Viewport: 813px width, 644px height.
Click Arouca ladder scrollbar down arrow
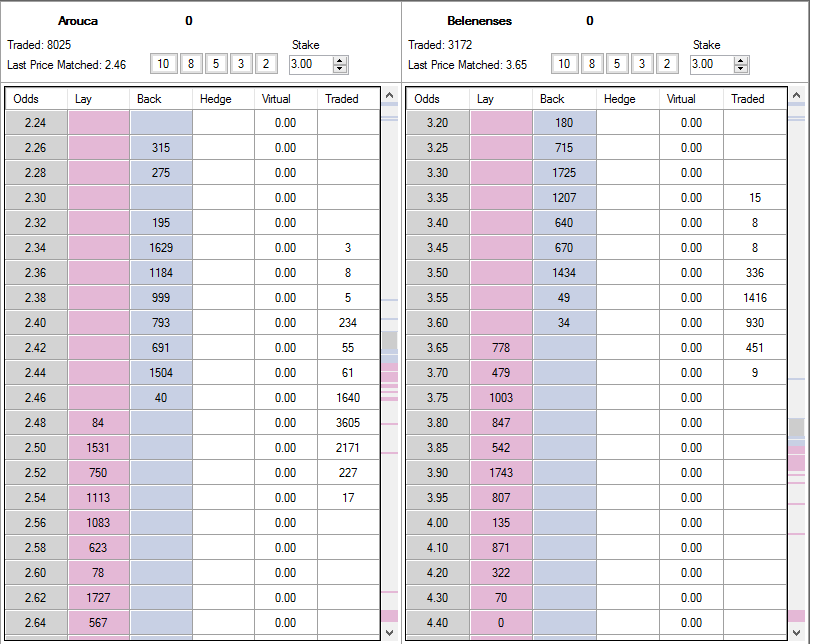(390, 633)
